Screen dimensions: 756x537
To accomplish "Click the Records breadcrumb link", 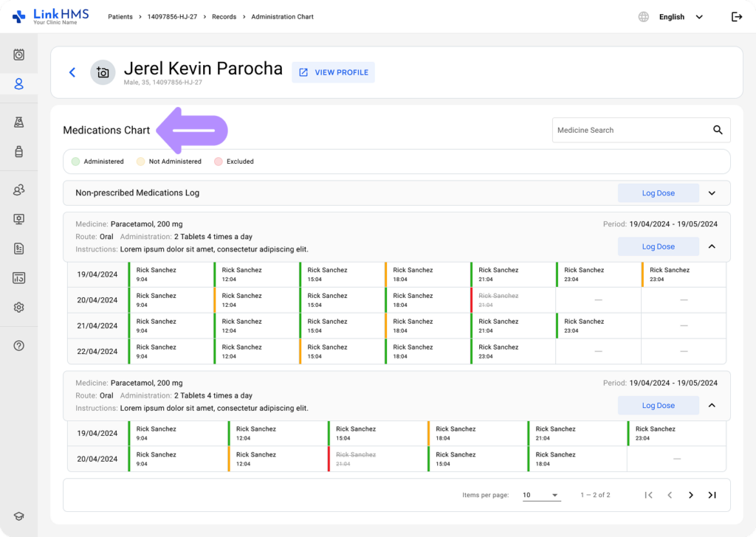I will pyautogui.click(x=224, y=17).
